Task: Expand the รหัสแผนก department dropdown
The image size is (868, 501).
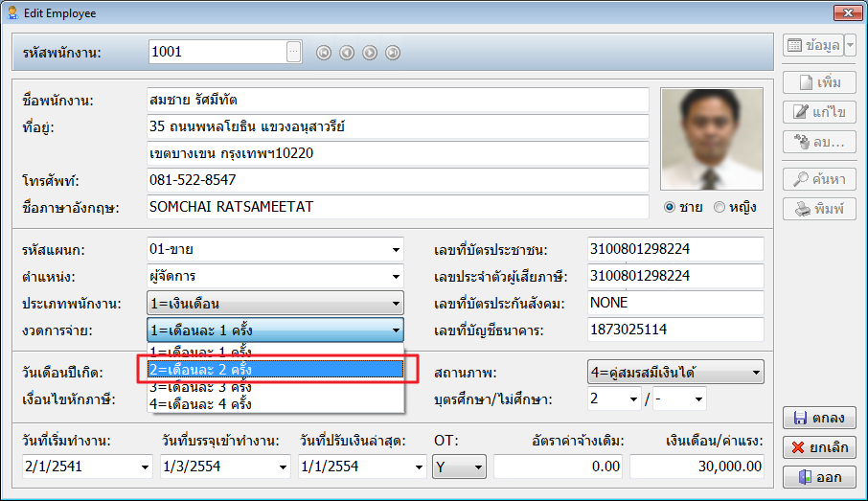Action: (x=396, y=251)
